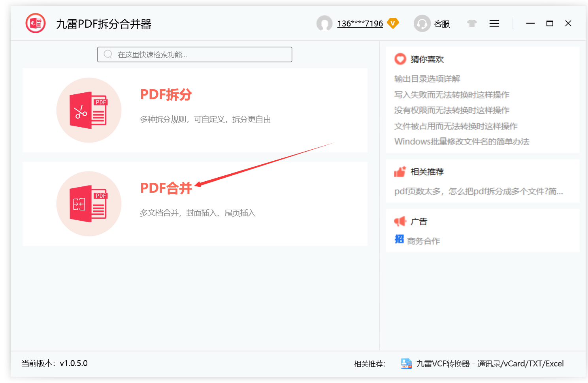
Task: Click the 广告 heading text
Action: (x=419, y=222)
